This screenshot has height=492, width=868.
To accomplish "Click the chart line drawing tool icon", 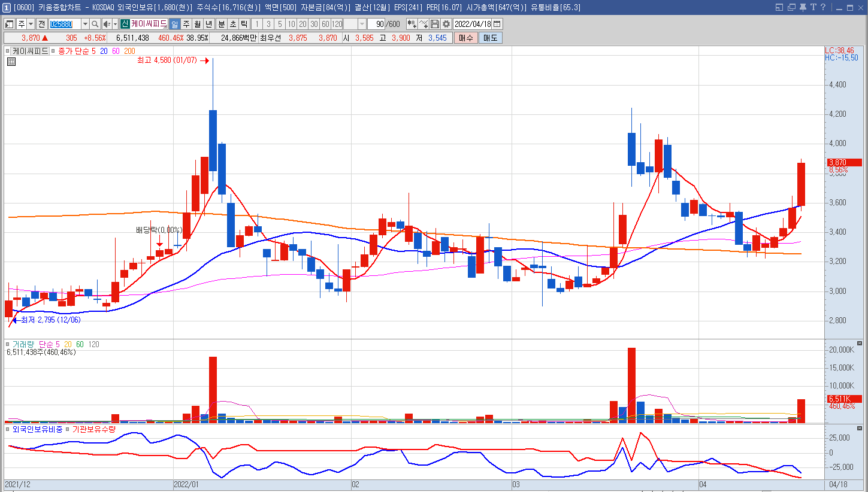I will pyautogui.click(x=424, y=24).
